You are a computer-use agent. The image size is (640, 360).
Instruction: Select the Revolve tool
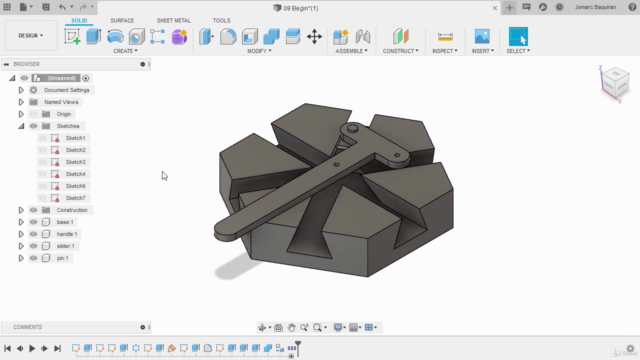pos(115,36)
